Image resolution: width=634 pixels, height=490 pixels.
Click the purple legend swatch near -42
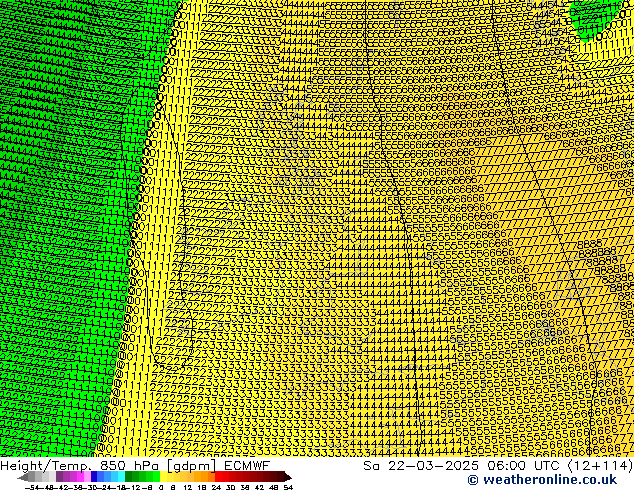tap(59, 477)
